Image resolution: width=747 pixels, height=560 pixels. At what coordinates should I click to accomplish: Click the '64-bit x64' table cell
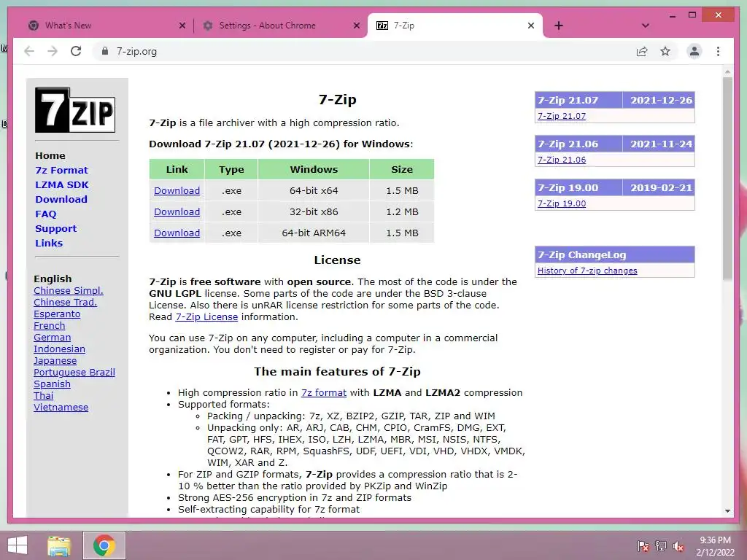pos(314,191)
